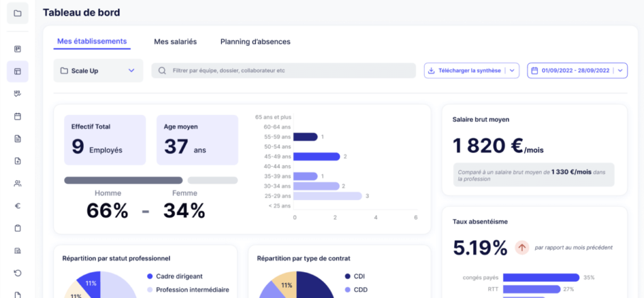Click the add-document plus icon in sidebar
Viewport: 644px width, 298px height.
pyautogui.click(x=17, y=161)
